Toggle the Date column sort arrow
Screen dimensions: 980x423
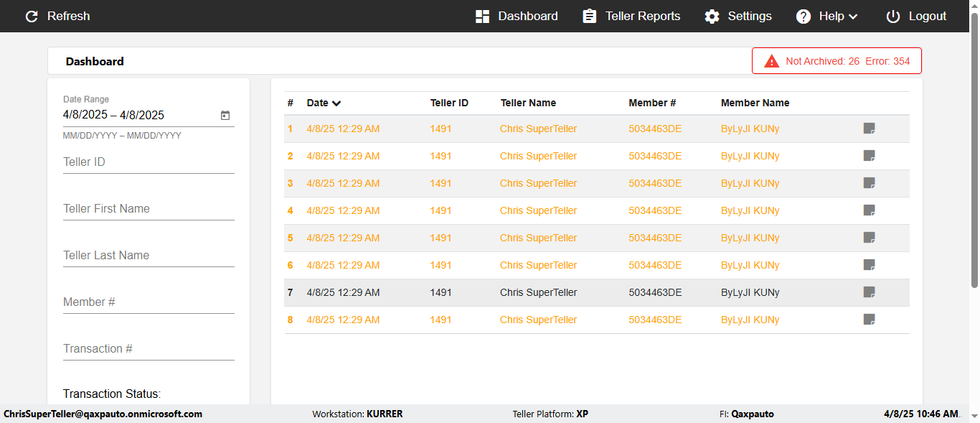(336, 103)
